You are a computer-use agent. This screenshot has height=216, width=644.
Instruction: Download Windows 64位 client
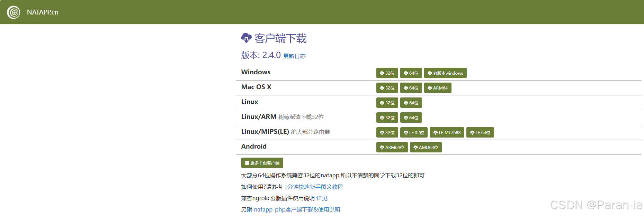coord(411,73)
